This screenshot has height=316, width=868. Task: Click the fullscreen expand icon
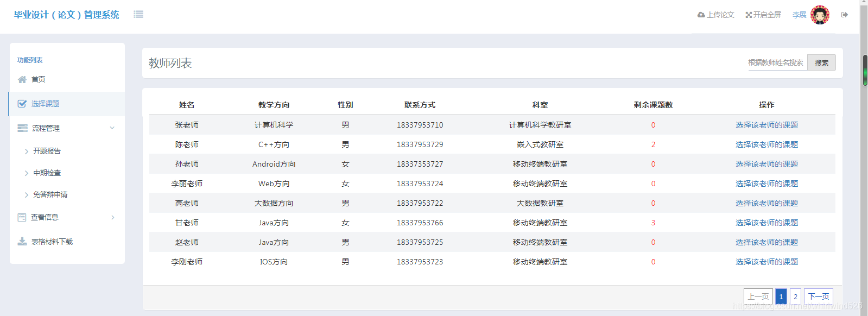(x=749, y=15)
